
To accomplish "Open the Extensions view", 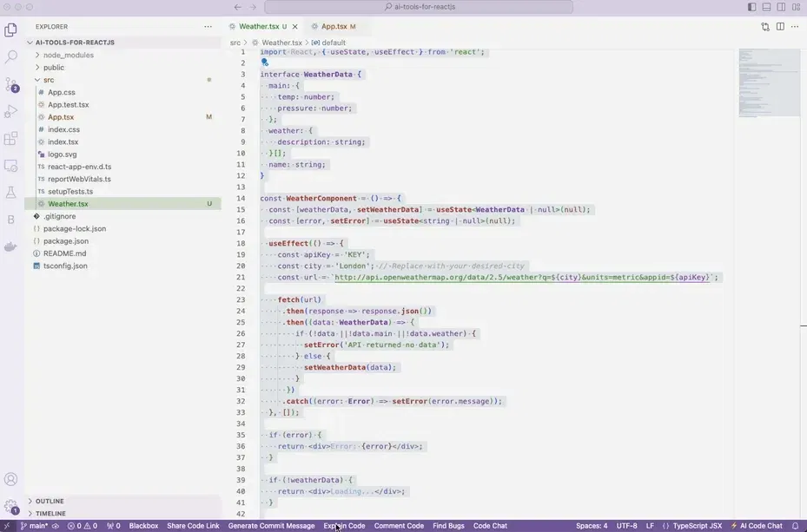I will coord(11,138).
